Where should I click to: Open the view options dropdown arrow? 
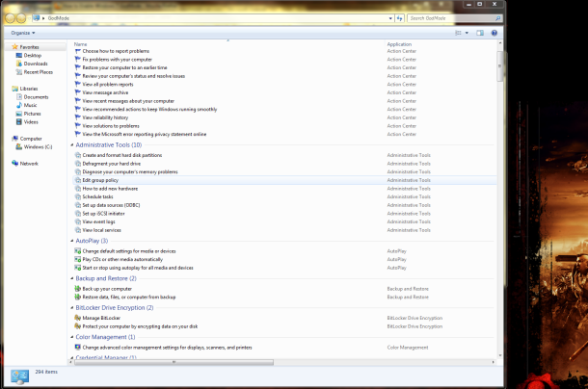coord(467,33)
